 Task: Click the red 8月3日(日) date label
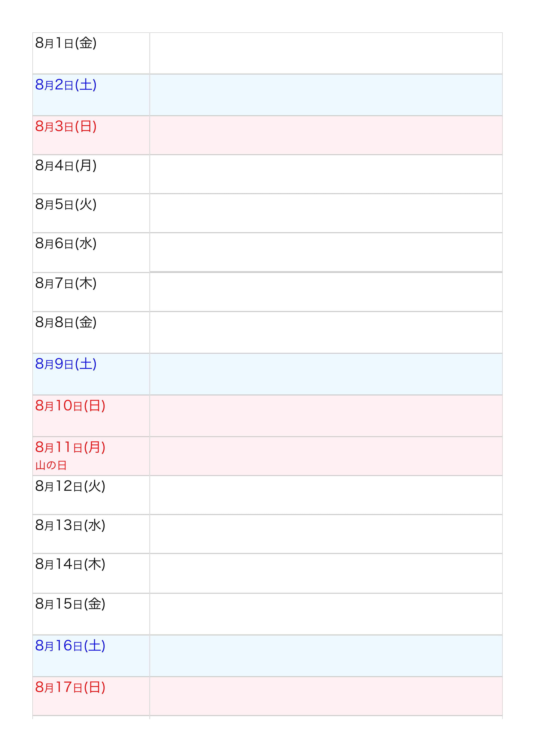point(66,127)
